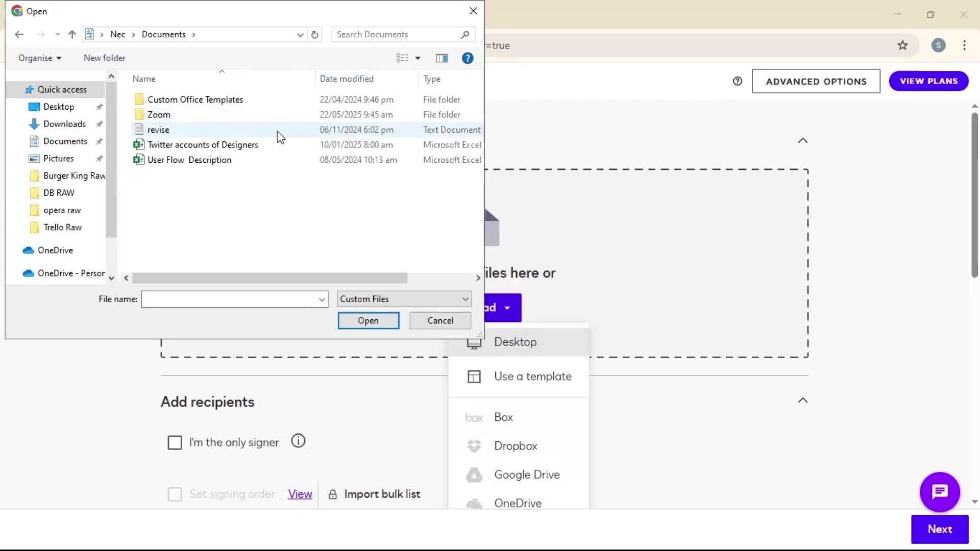Viewport: 980px width, 551px height.
Task: Refresh the Documents folder listing
Action: [315, 34]
